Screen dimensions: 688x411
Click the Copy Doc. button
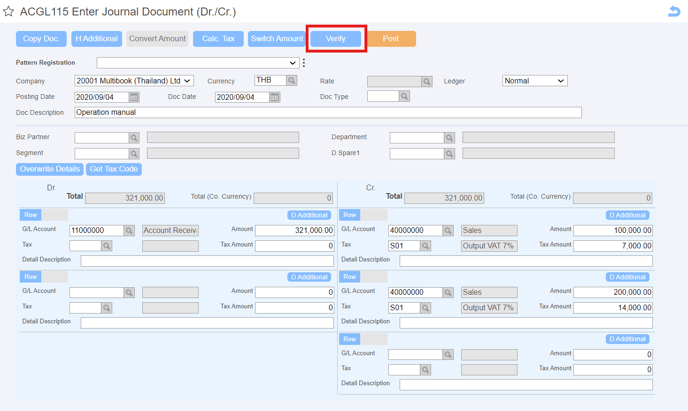[x=41, y=39]
